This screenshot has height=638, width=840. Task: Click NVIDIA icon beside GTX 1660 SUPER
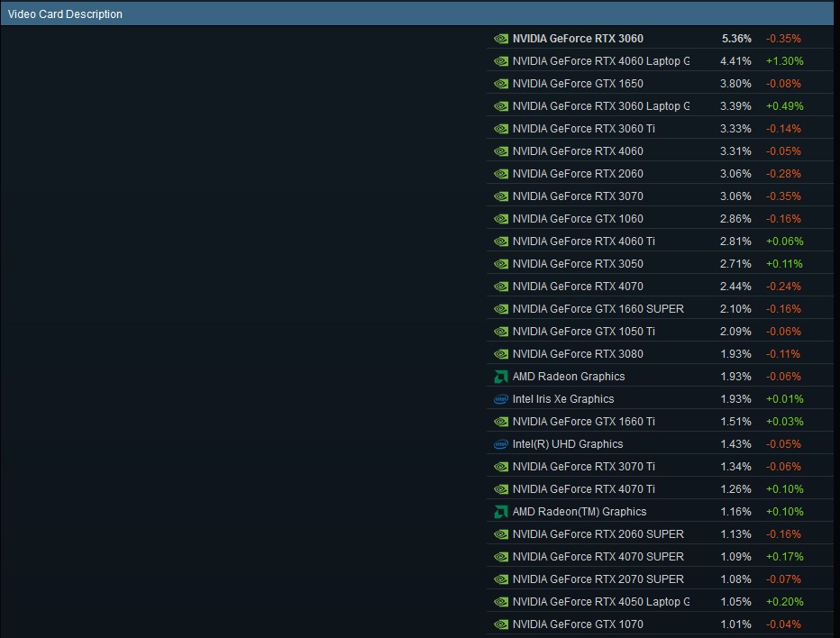[x=501, y=308]
